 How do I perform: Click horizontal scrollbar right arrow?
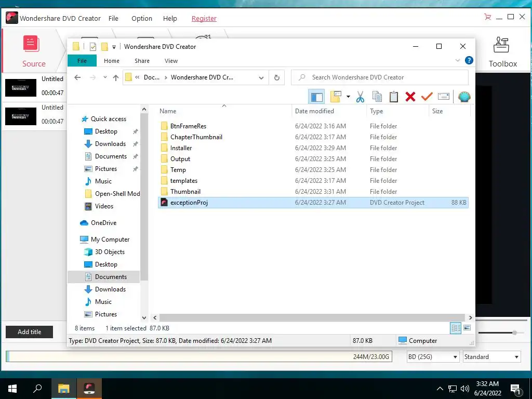click(470, 317)
